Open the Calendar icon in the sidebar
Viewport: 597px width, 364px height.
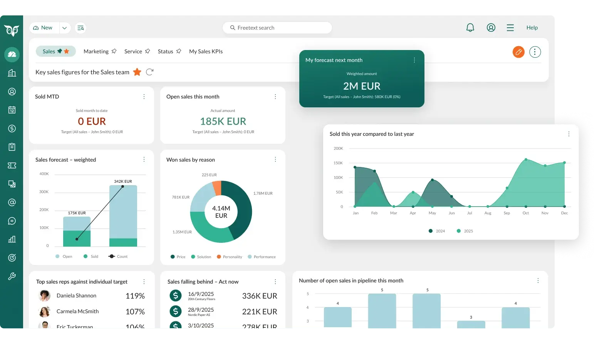(12, 110)
